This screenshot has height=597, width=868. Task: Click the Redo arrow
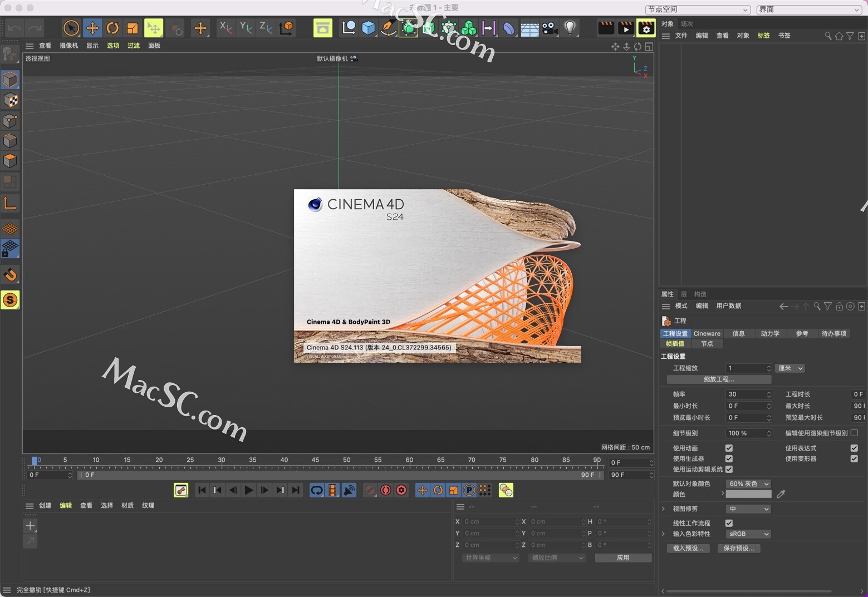pyautogui.click(x=35, y=28)
